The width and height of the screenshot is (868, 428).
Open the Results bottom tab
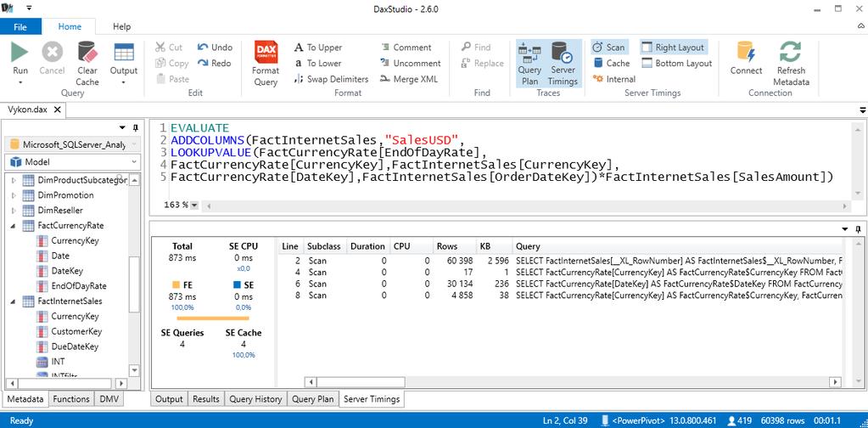pyautogui.click(x=205, y=398)
